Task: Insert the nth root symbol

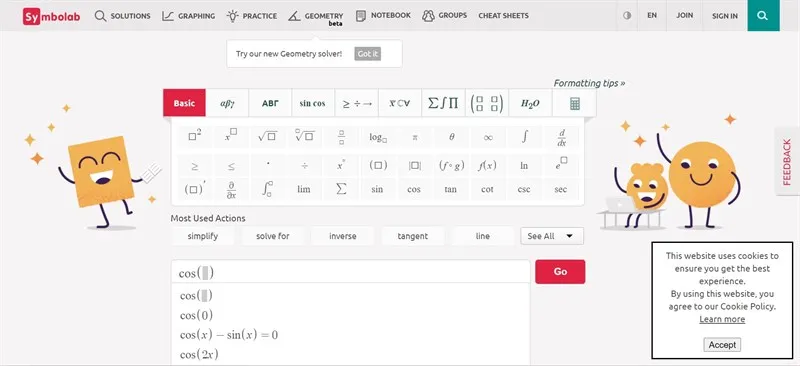Action: (x=305, y=137)
